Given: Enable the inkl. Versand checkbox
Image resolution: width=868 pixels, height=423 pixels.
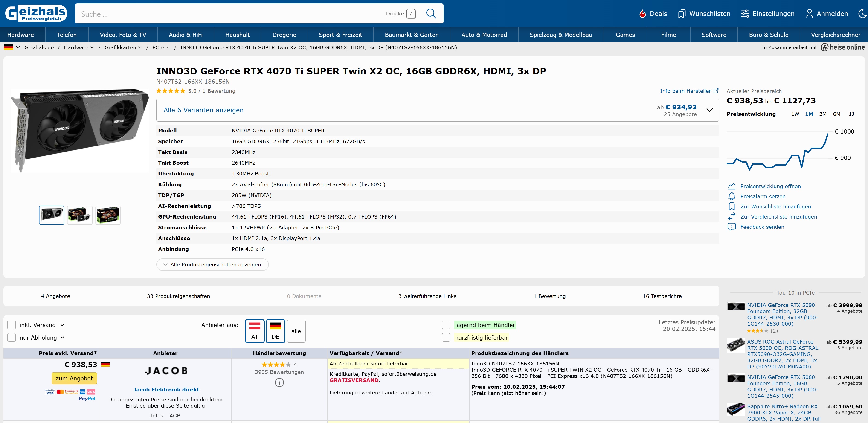Looking at the screenshot, I should point(12,325).
